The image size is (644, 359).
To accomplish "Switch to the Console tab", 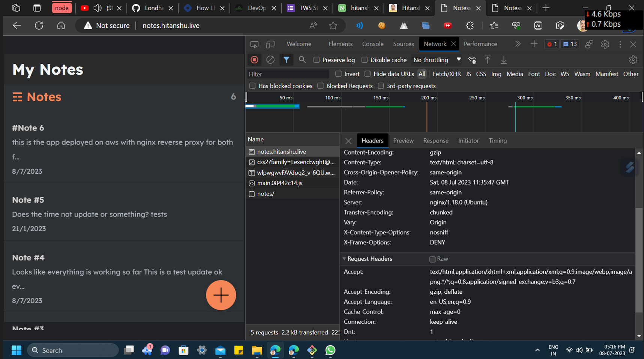I will (x=372, y=44).
